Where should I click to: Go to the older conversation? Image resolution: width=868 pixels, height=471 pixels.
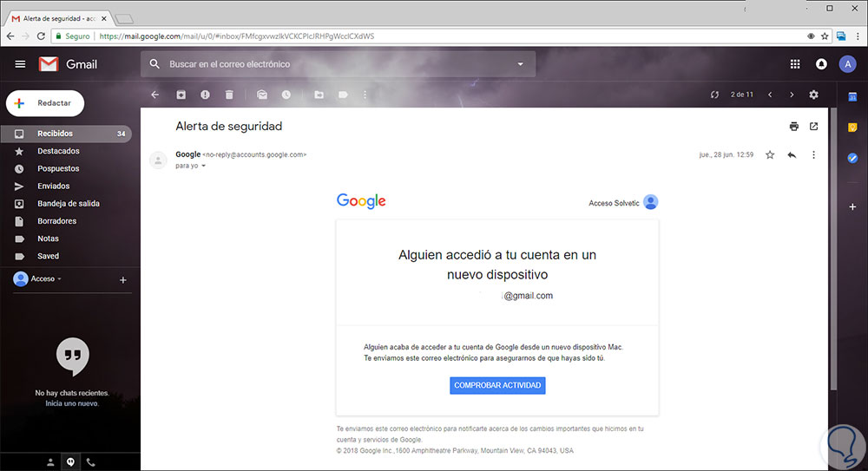coord(792,95)
